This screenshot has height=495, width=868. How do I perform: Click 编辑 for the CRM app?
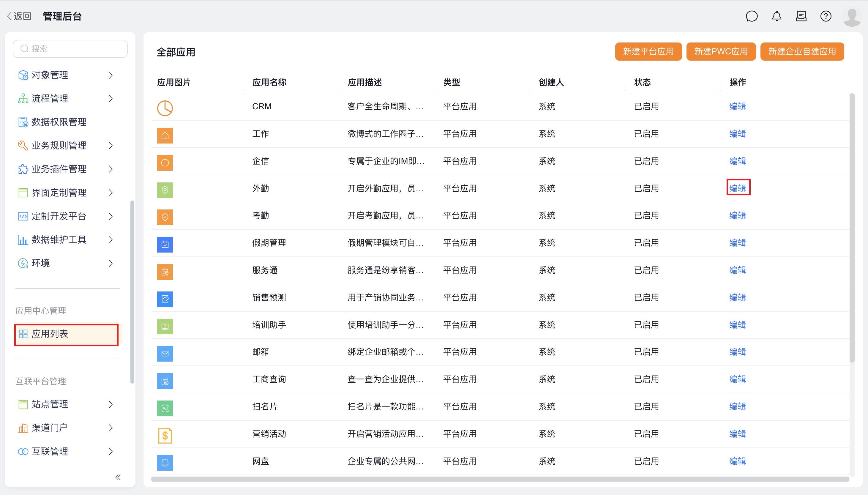click(x=738, y=106)
